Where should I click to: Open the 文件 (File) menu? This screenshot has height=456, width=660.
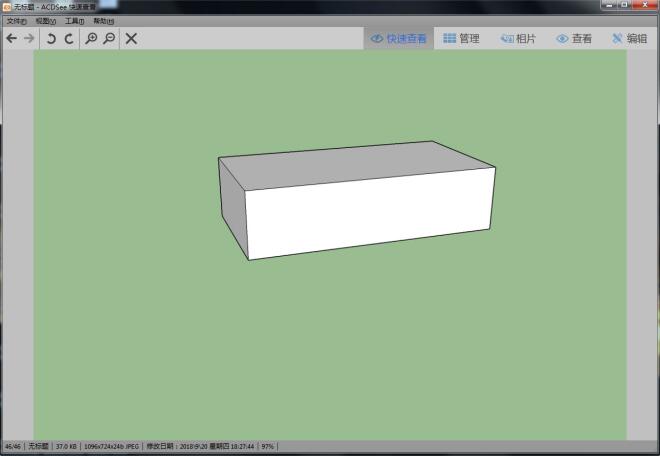16,21
